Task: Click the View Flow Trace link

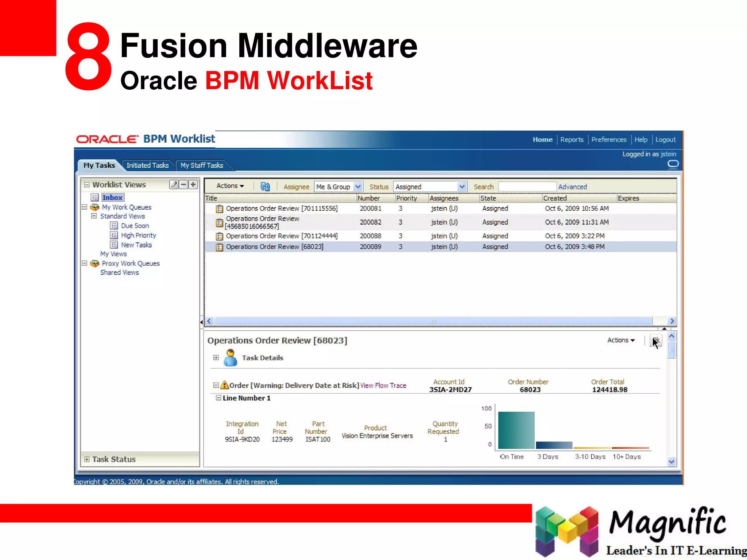Action: click(x=383, y=385)
